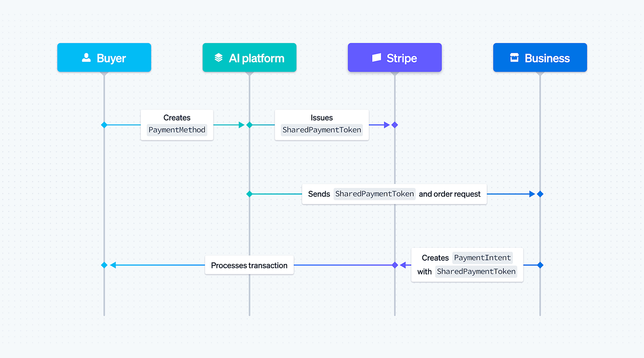Click the PaymentMethod code chip

pos(176,130)
